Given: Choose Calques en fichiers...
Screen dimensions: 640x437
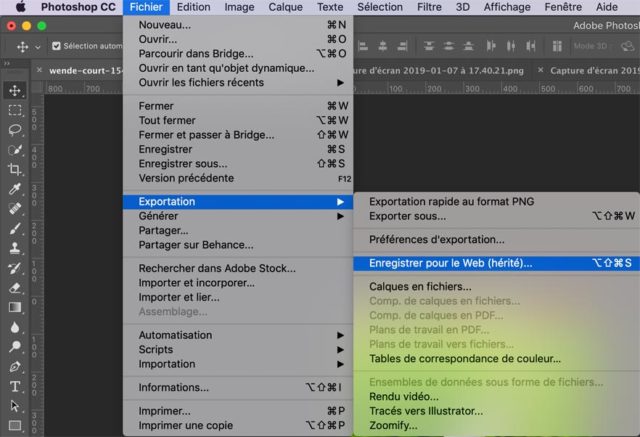Looking at the screenshot, I should coord(496,286).
